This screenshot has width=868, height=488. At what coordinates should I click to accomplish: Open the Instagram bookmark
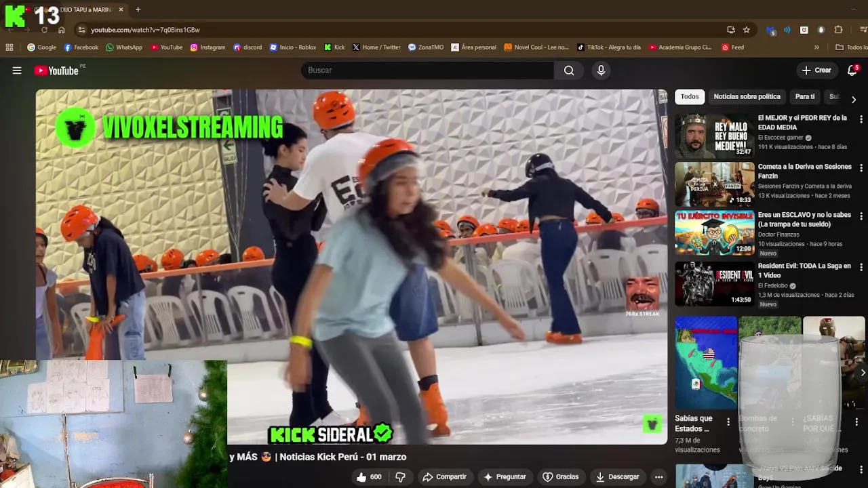(x=208, y=47)
